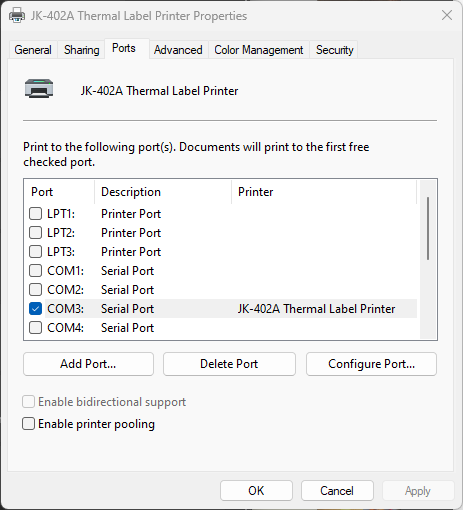Image resolution: width=463 pixels, height=510 pixels.
Task: Confirm changes with the OK button
Action: click(256, 491)
